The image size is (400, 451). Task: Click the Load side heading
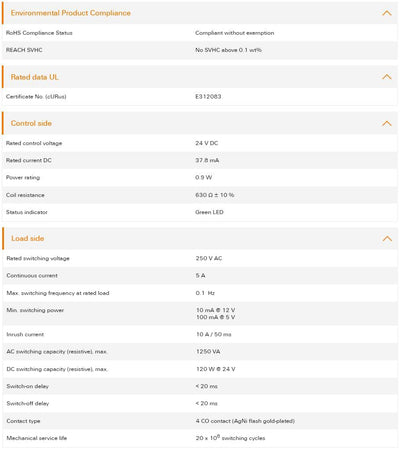(x=28, y=238)
